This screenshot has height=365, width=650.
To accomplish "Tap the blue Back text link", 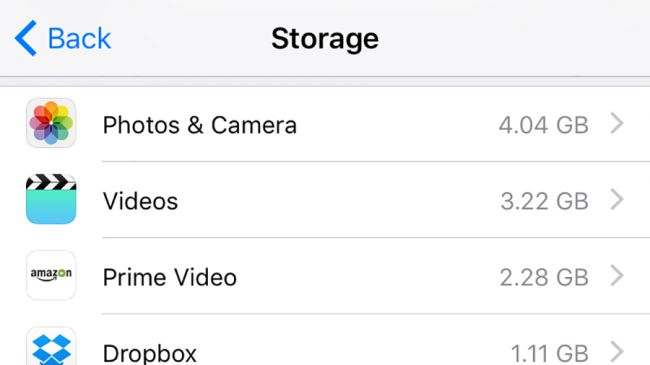I will click(x=79, y=39).
